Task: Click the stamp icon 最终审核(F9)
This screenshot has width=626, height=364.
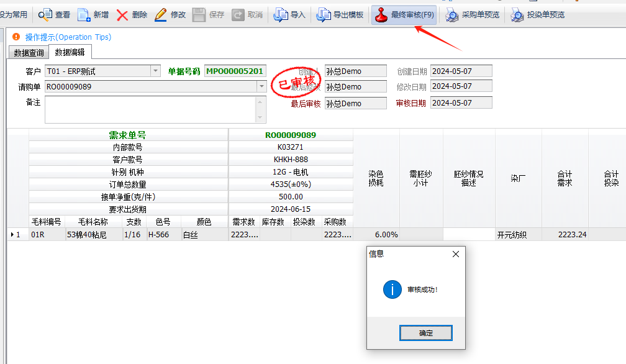Action: [x=381, y=15]
